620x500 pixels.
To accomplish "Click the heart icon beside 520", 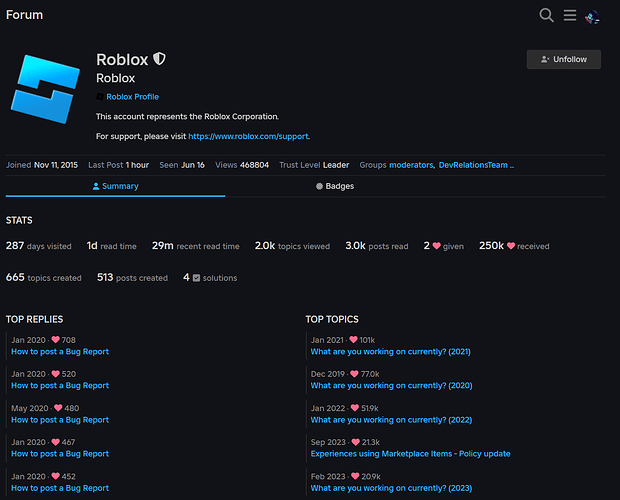I will point(56,374).
